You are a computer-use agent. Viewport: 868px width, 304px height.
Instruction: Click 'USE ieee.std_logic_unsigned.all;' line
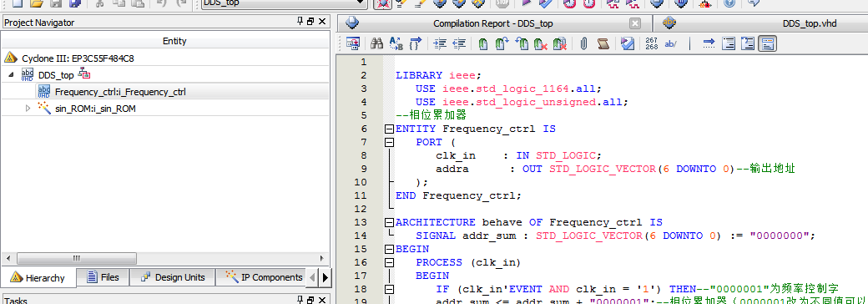click(522, 102)
